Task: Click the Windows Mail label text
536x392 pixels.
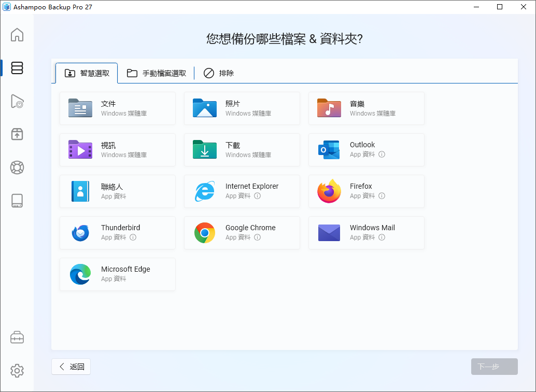Action: coord(373,228)
